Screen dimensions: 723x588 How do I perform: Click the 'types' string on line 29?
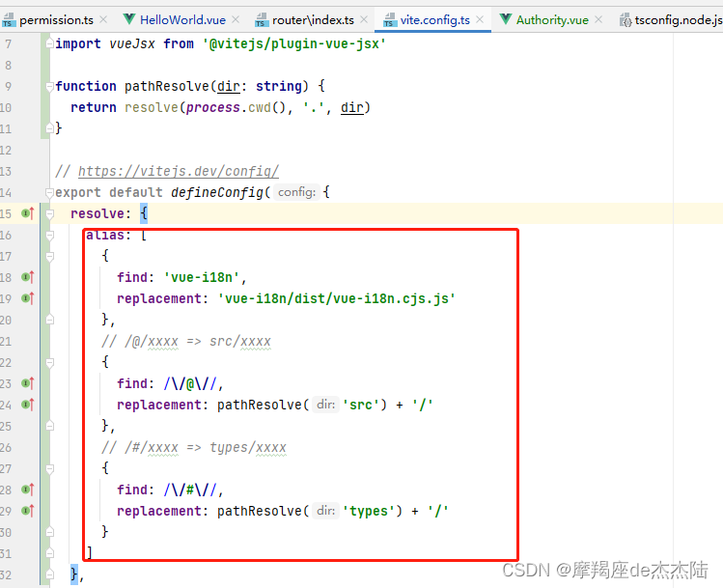(x=369, y=511)
